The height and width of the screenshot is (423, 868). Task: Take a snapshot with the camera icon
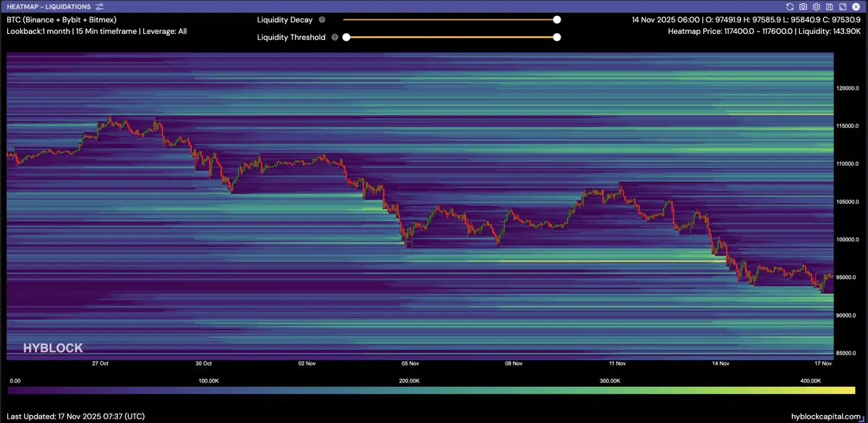tap(803, 7)
